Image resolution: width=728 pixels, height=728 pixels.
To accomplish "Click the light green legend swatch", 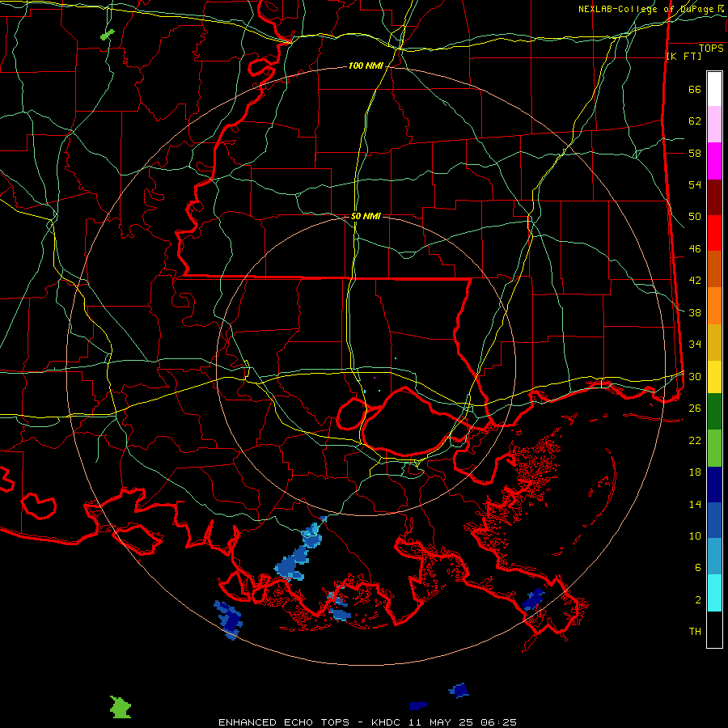I will (x=714, y=448).
